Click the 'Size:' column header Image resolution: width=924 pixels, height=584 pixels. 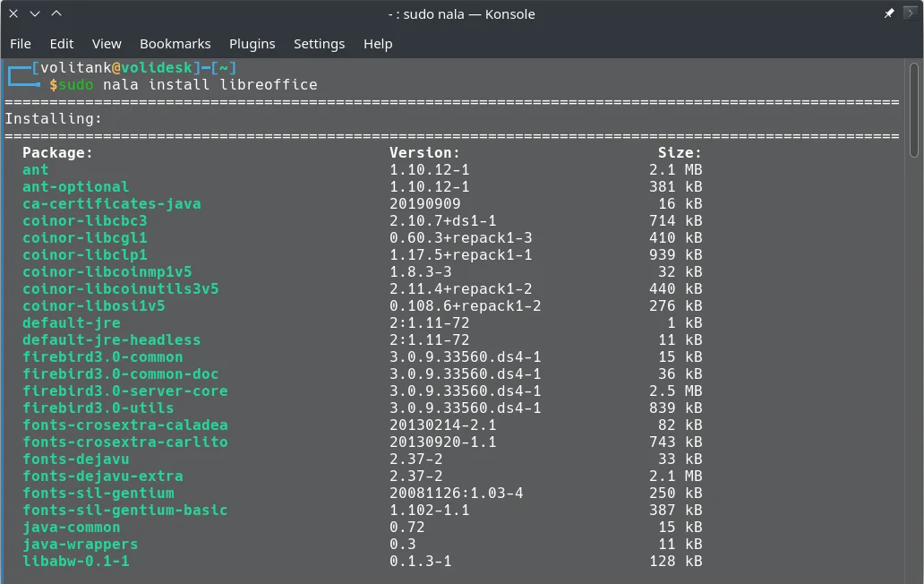[x=680, y=153]
